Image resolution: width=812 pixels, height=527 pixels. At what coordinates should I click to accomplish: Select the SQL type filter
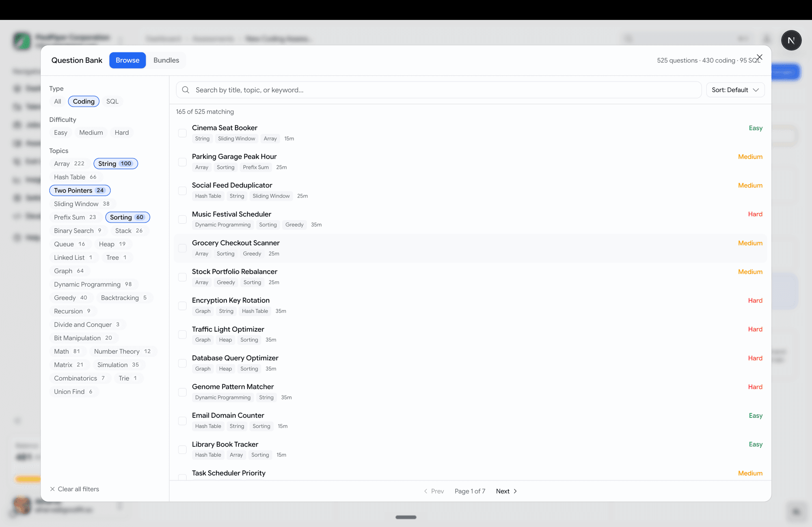point(112,101)
